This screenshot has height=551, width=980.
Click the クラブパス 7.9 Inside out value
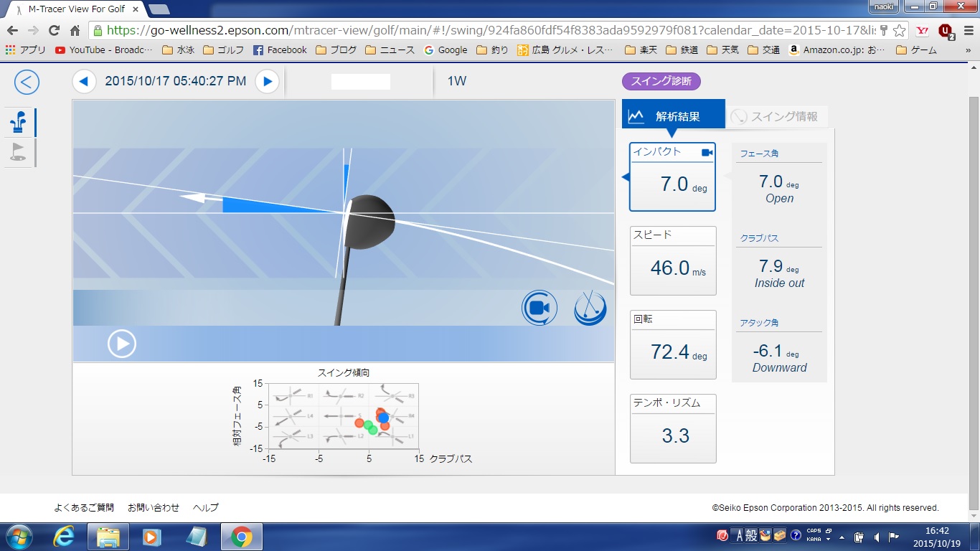tap(779, 273)
